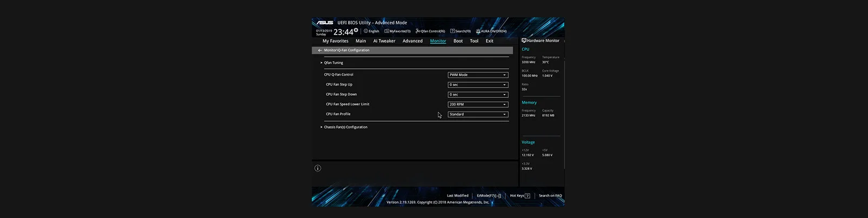The width and height of the screenshot is (868, 218).
Task: Click the MyFavorite(F3) folder icon
Action: point(386,31)
